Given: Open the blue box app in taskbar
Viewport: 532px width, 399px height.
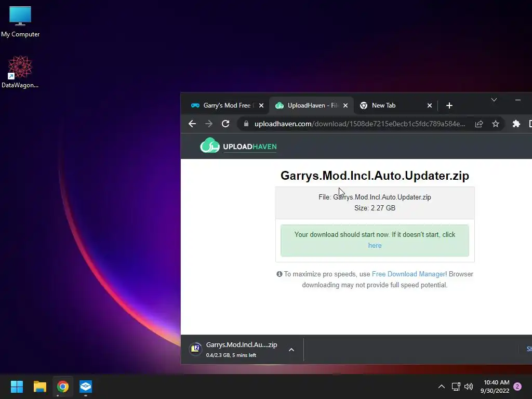Looking at the screenshot, I should tap(86, 387).
